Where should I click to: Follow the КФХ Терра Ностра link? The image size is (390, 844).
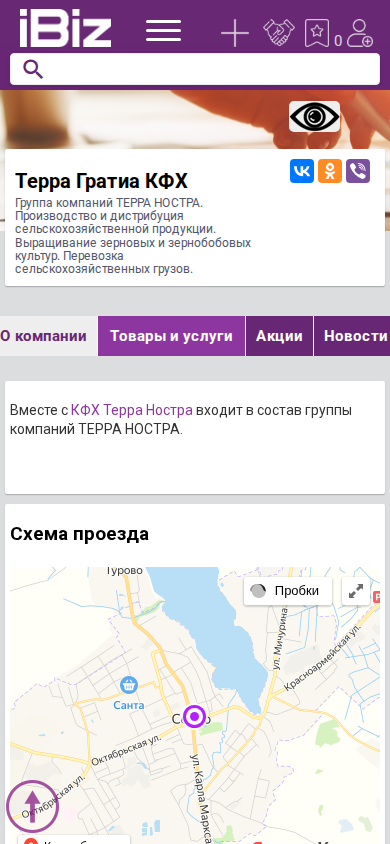(132, 410)
